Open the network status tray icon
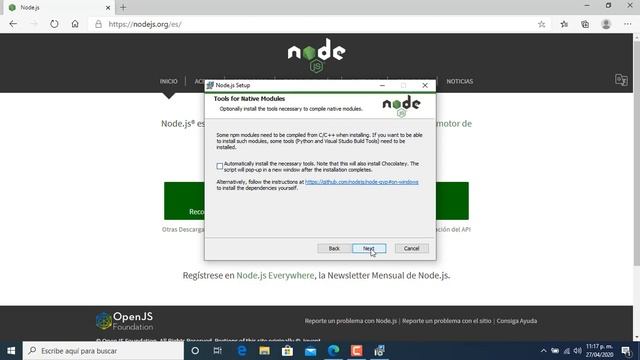The width and height of the screenshot is (640, 360). (567, 351)
